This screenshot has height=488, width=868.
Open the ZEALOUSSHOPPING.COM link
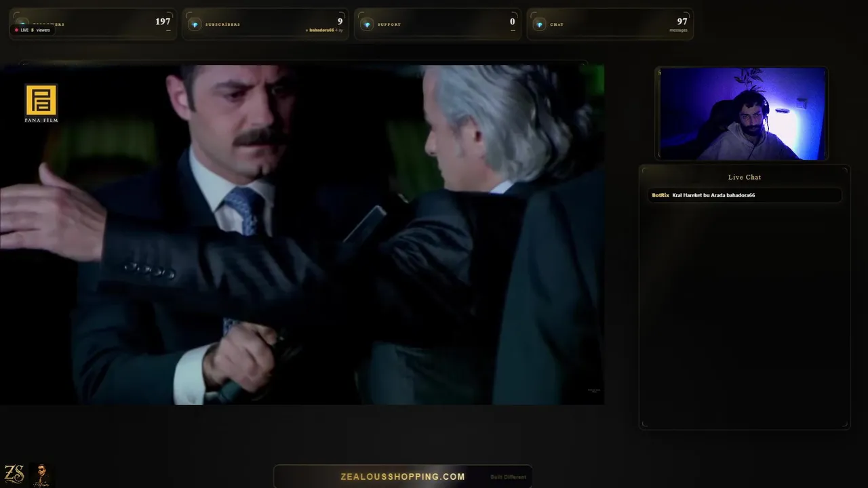[x=403, y=476]
